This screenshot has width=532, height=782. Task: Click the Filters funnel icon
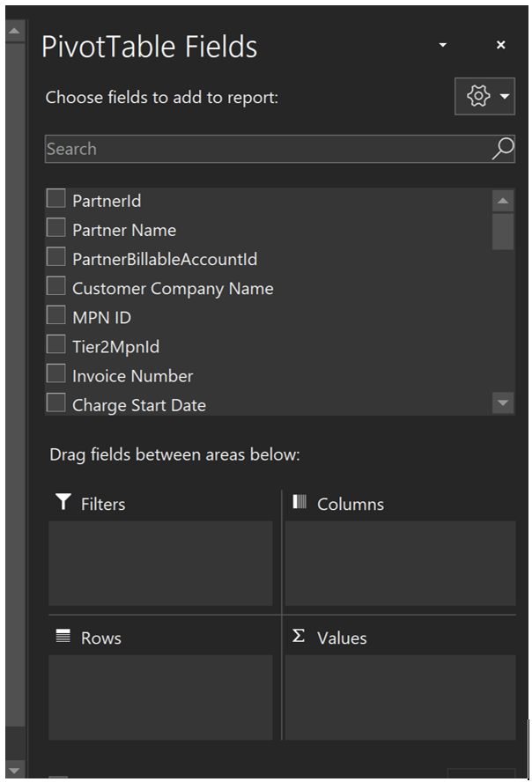[63, 503]
